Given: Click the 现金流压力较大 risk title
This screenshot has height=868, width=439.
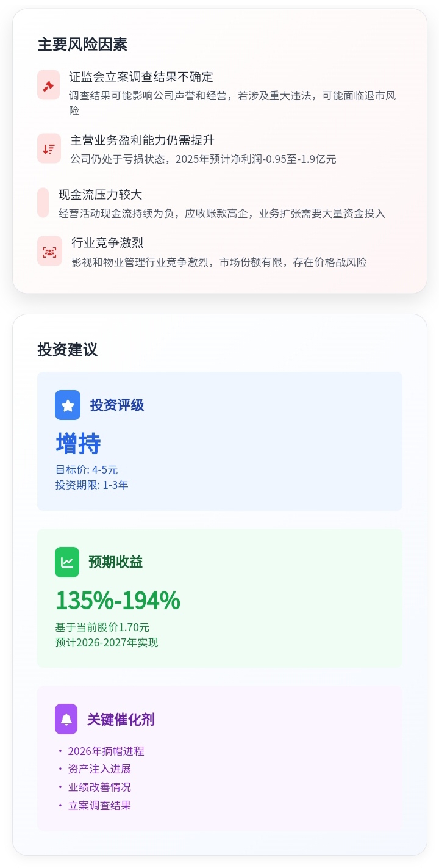Looking at the screenshot, I should (100, 195).
